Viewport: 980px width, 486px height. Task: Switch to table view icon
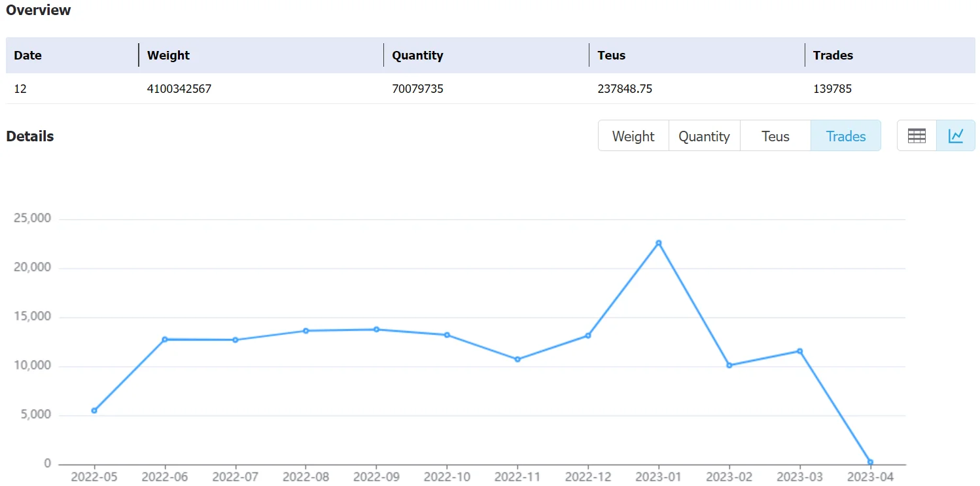917,135
